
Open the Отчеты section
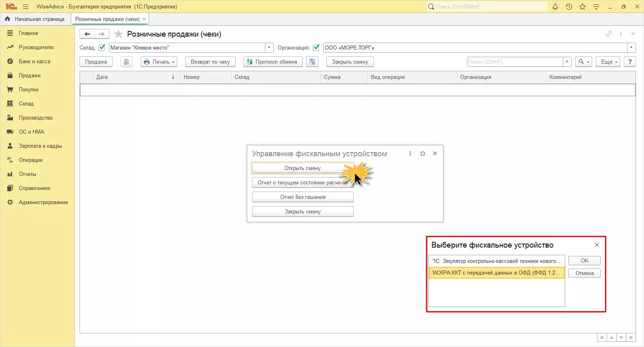(x=27, y=174)
